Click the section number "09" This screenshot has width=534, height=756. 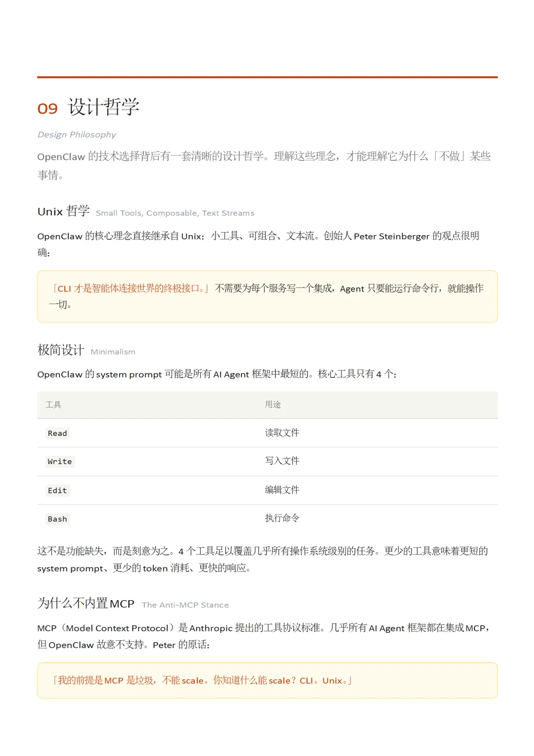click(x=47, y=108)
